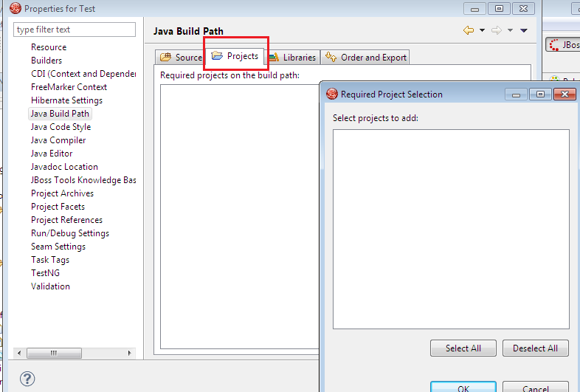This screenshot has width=580, height=392.
Task: Open the back history dropdown arrow
Action: pos(482,30)
